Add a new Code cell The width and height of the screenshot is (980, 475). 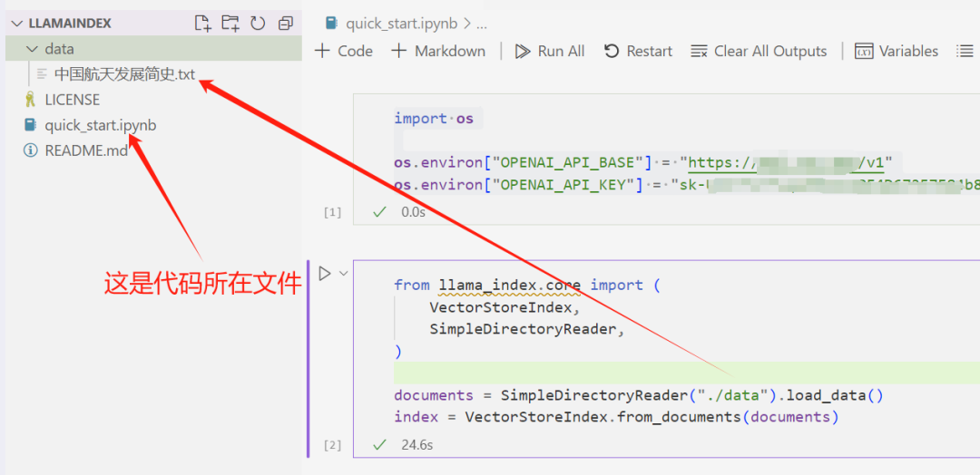coord(344,51)
